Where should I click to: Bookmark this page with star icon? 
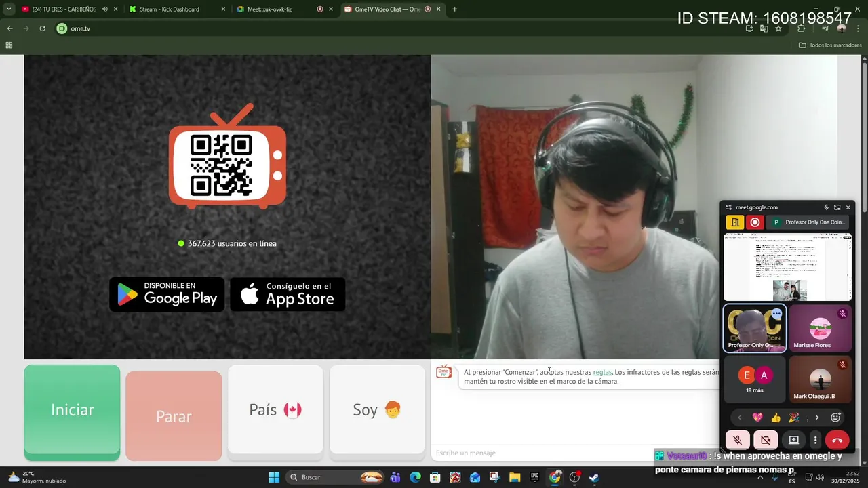point(778,28)
